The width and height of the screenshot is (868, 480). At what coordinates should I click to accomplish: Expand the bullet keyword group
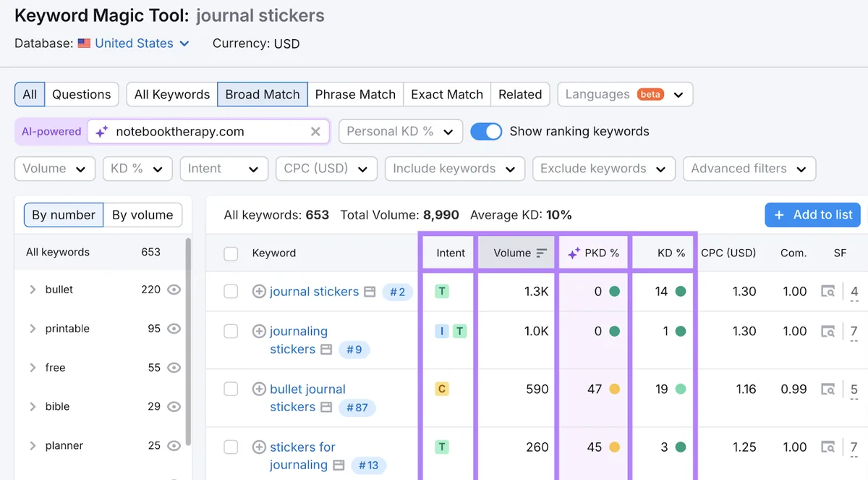33,290
